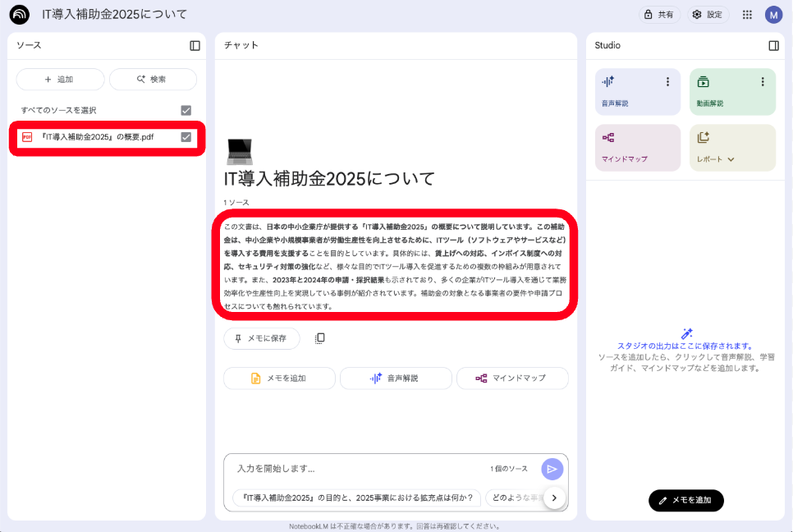
Task: Click the 1 ソース label above the summary
Action: pyautogui.click(x=236, y=202)
